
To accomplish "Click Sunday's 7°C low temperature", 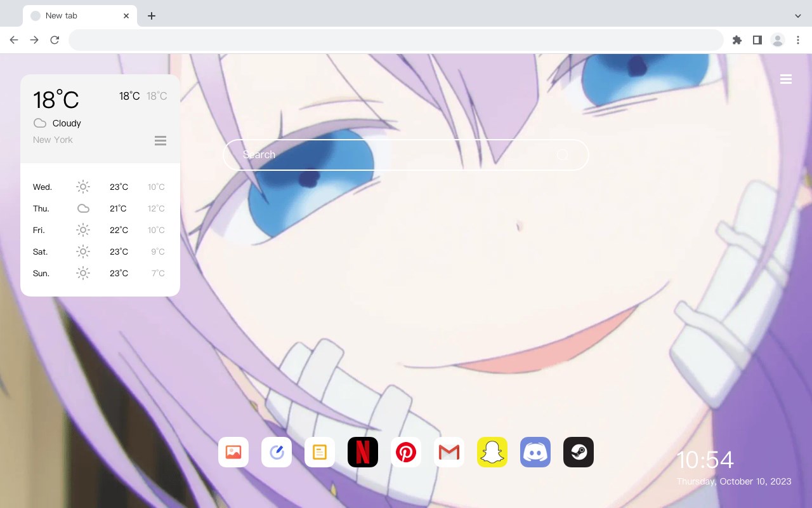I will coord(158,273).
